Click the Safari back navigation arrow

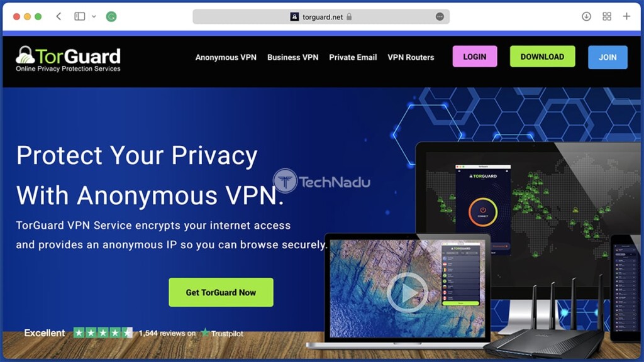58,16
